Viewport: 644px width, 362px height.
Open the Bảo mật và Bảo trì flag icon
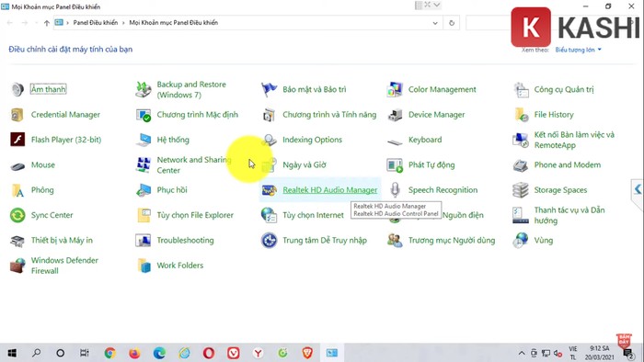pyautogui.click(x=269, y=89)
